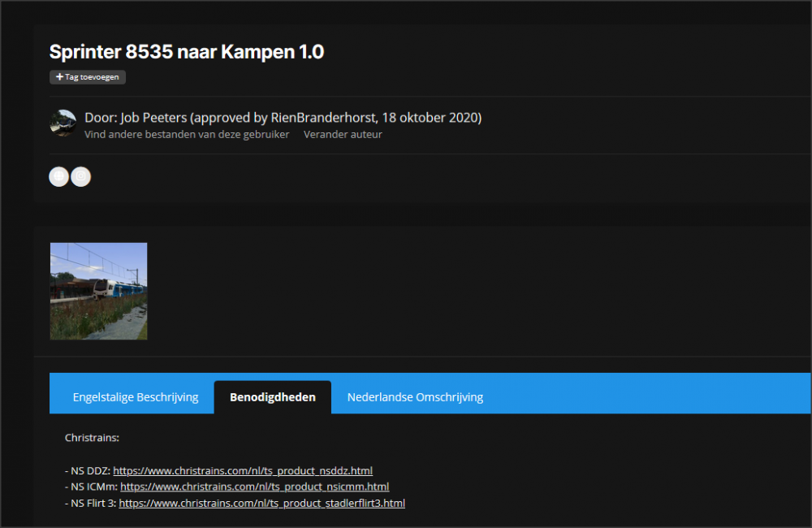Click the Sprinter 8535 naar Kampen title

coord(187,52)
